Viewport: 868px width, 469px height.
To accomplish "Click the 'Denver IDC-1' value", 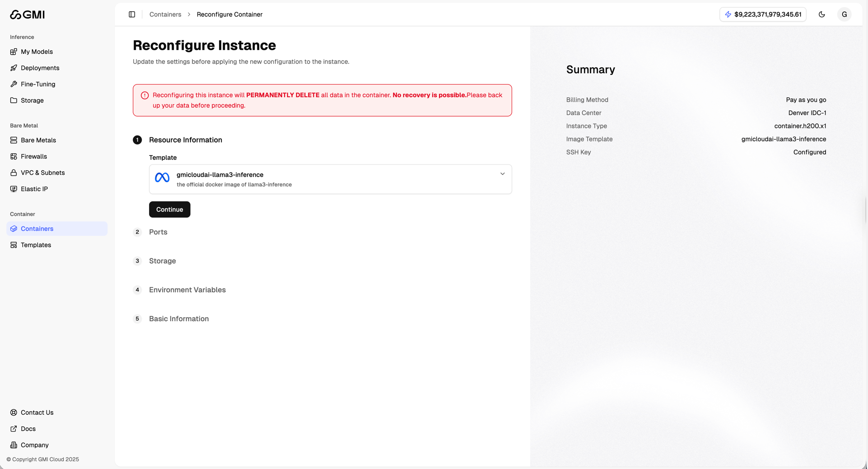I will click(x=807, y=113).
